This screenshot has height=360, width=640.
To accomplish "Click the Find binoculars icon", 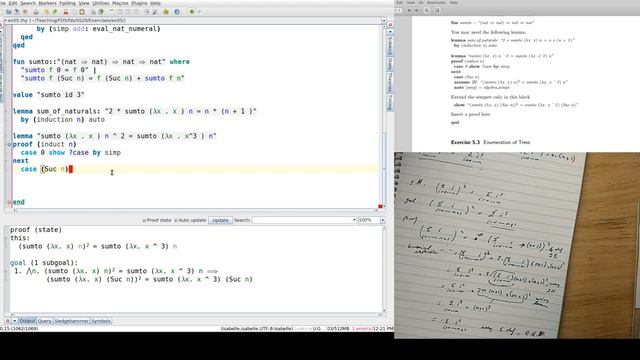I will [93, 12].
